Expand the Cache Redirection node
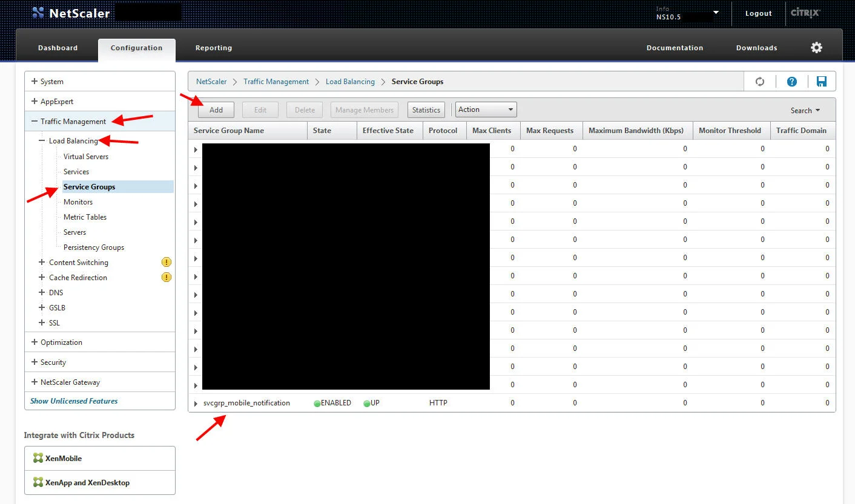 click(42, 277)
